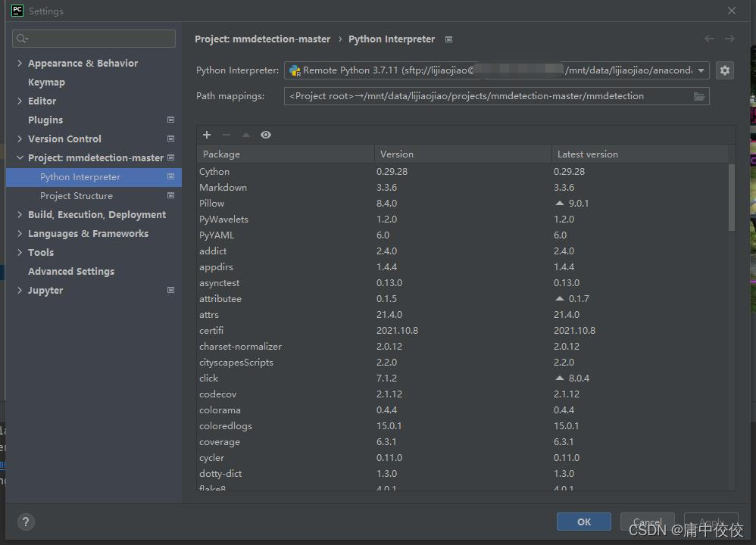The width and height of the screenshot is (756, 545).
Task: Toggle show early releases eye icon
Action: pos(266,135)
